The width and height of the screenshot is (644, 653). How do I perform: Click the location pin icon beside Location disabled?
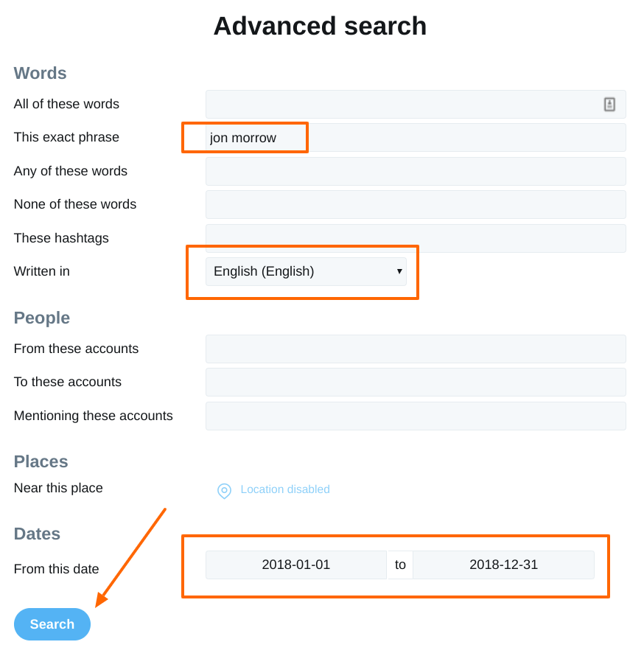pyautogui.click(x=224, y=491)
